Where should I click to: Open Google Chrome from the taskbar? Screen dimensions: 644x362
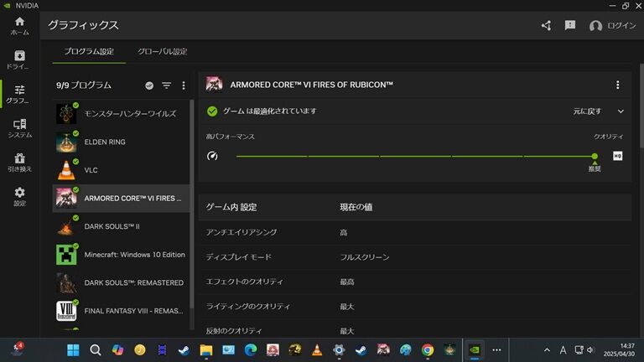pos(428,350)
